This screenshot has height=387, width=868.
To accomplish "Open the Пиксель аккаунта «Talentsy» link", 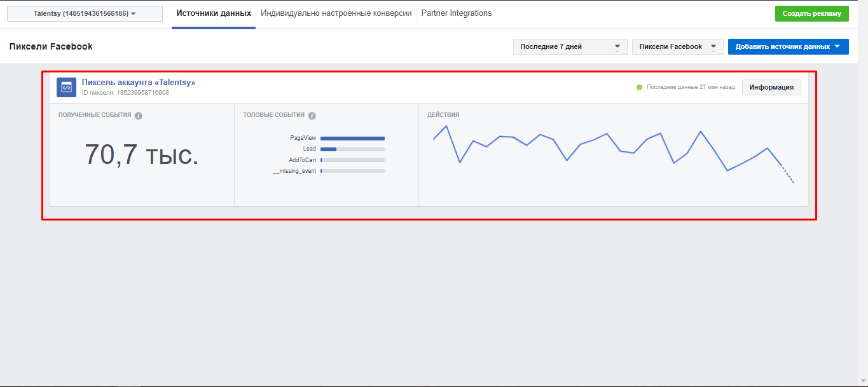I will 139,83.
